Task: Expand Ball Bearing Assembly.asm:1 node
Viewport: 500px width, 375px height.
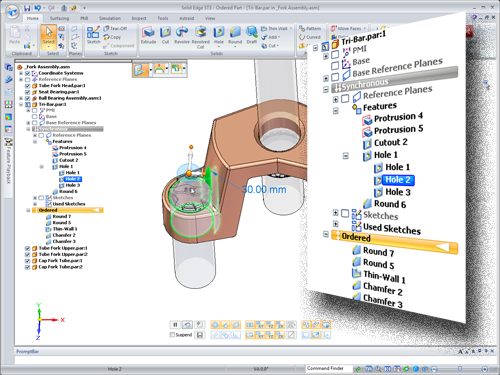Action: point(21,98)
